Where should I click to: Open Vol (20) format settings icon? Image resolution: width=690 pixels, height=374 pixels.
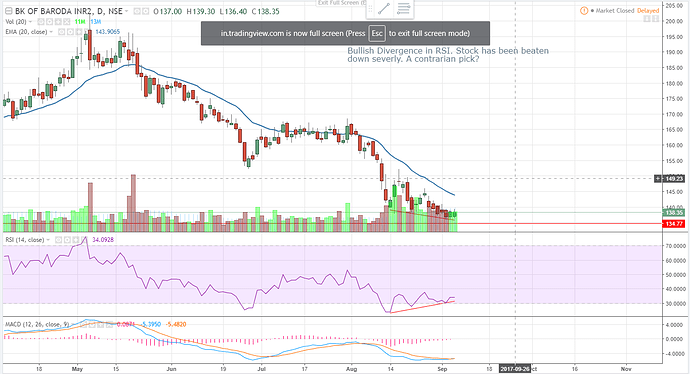point(49,22)
